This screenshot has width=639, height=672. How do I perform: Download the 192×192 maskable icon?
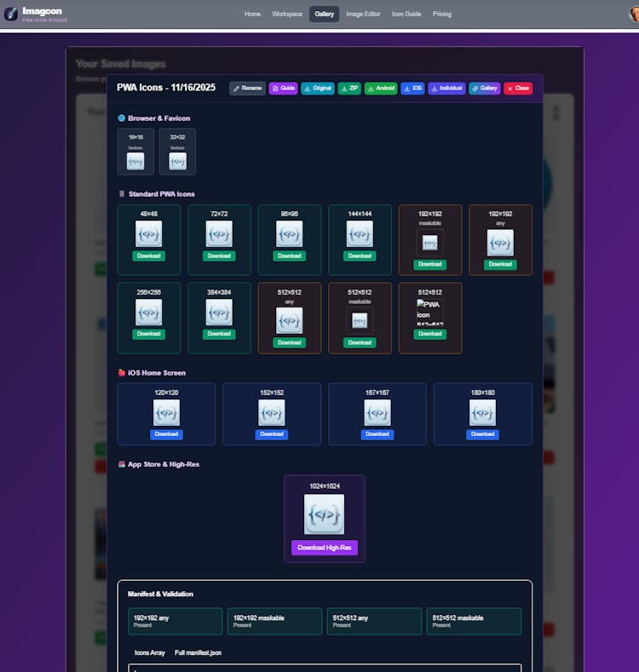430,264
